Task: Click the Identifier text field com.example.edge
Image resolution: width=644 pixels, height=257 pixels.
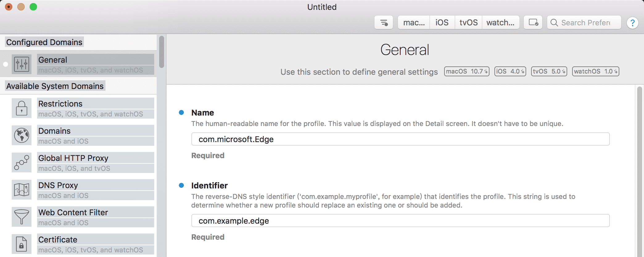Action: click(x=400, y=221)
